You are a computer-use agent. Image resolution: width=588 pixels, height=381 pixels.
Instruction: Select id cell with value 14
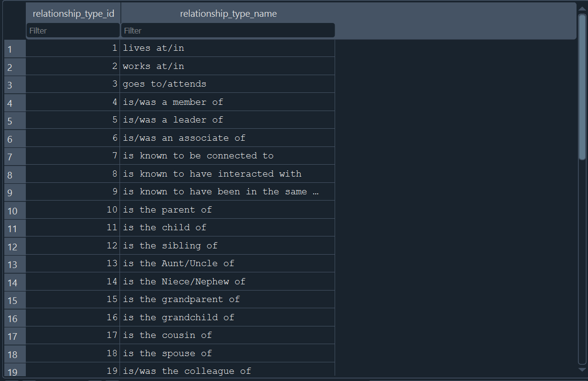click(x=73, y=281)
